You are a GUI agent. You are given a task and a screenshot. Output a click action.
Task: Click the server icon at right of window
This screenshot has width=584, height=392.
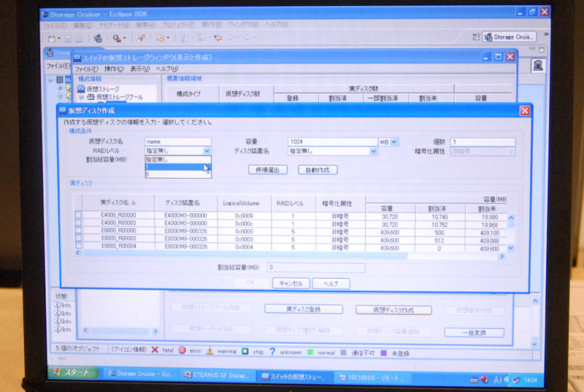[x=538, y=66]
